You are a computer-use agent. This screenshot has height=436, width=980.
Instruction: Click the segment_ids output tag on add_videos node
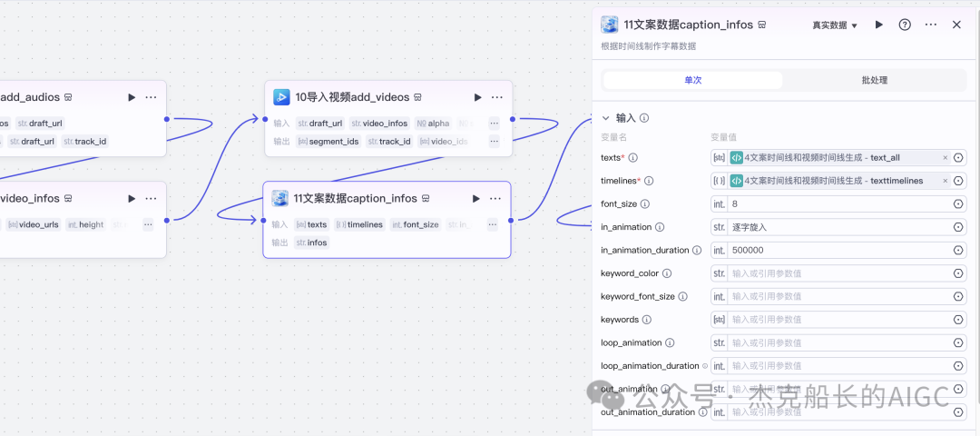tap(328, 142)
